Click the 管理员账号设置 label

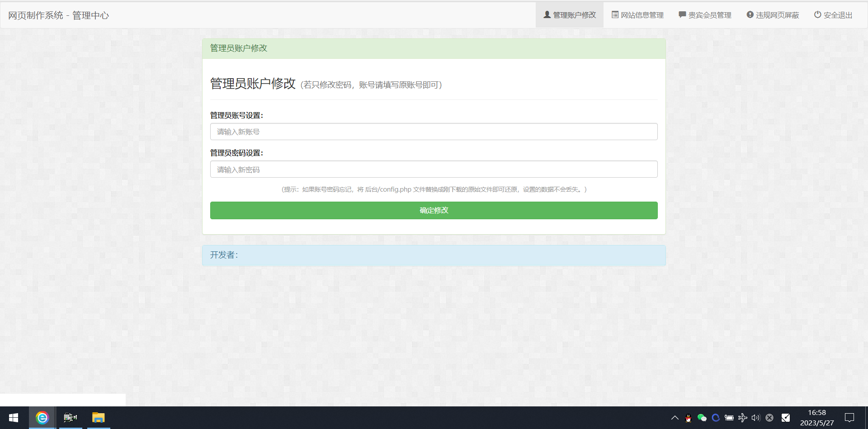click(236, 115)
